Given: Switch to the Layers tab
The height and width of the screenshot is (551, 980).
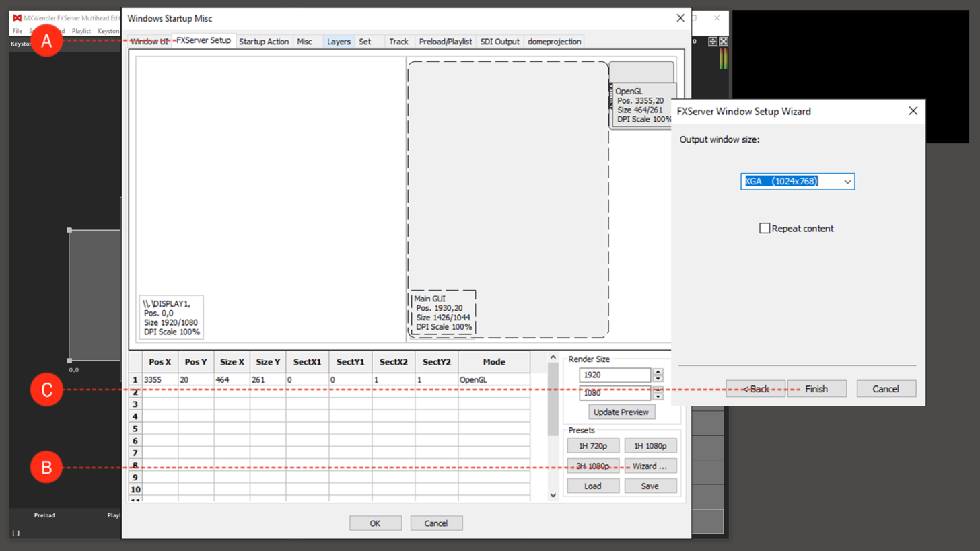Looking at the screenshot, I should pos(339,41).
